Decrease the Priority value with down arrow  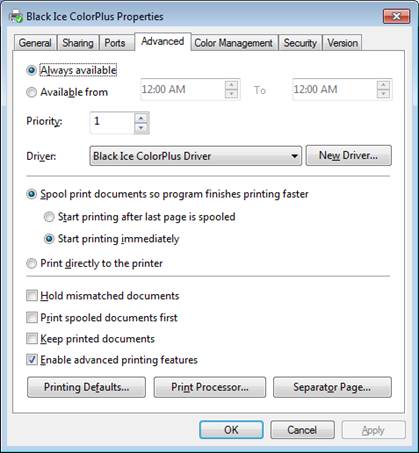[141, 128]
